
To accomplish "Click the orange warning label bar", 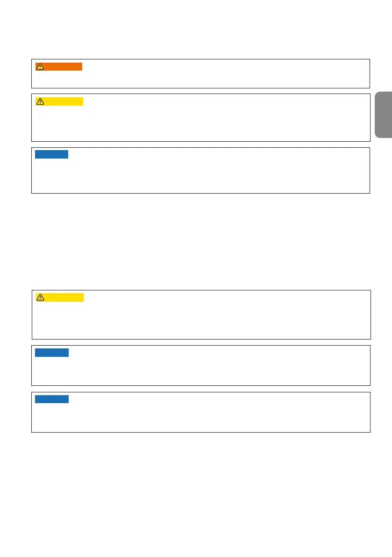I will tap(59, 67).
